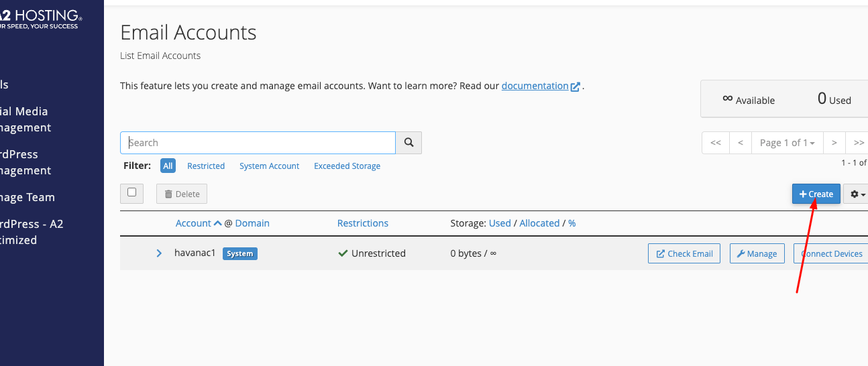Click the Create email account button
The width and height of the screenshot is (868, 366).
click(816, 194)
